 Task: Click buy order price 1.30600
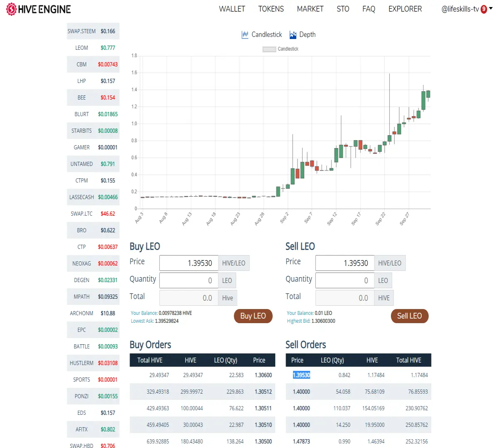[x=263, y=375]
